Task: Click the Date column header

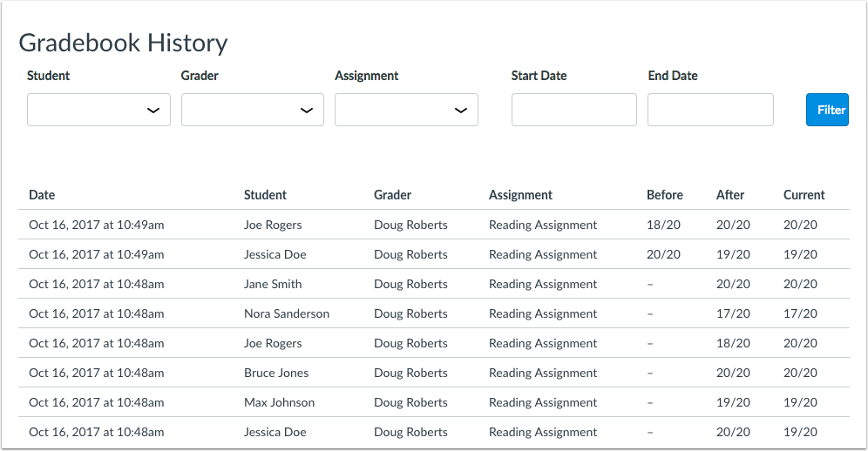Action: 42,195
